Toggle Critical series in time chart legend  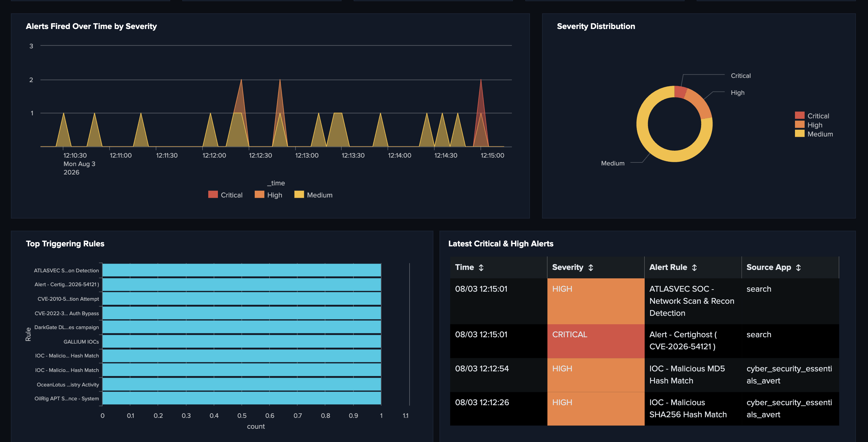click(225, 195)
